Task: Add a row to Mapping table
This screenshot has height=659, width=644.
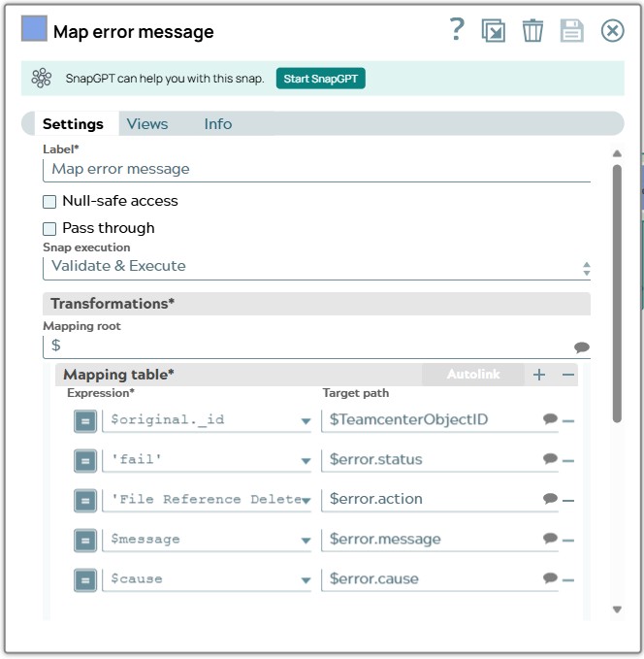Action: pyautogui.click(x=539, y=375)
